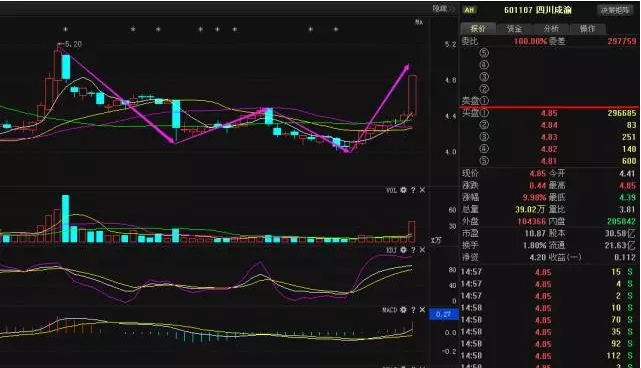Switch to the 报价 tab
The width and height of the screenshot is (641, 368).
pos(478,29)
